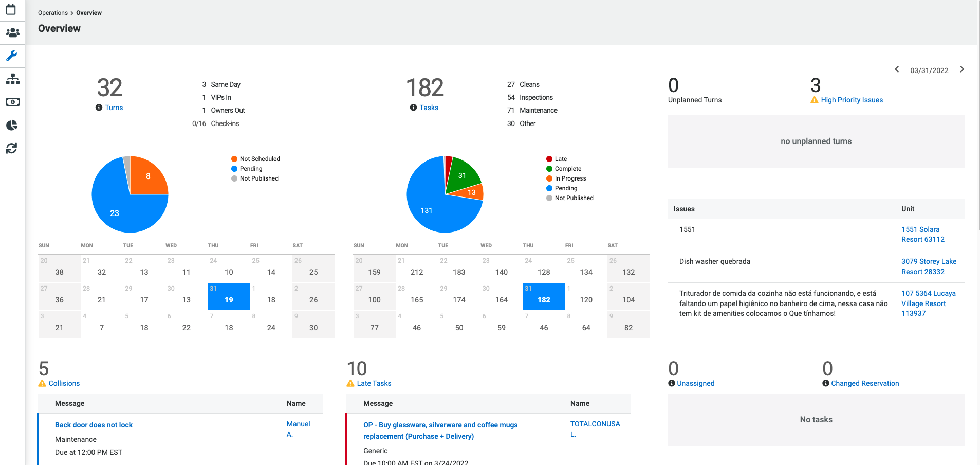The height and width of the screenshot is (465, 980).
Task: Go to previous date with left chevron
Action: [897, 69]
